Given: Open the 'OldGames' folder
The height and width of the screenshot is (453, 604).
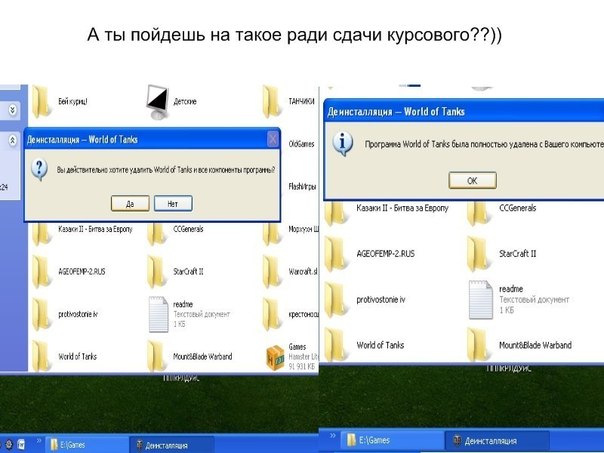Looking at the screenshot, I should pyautogui.click(x=273, y=144).
